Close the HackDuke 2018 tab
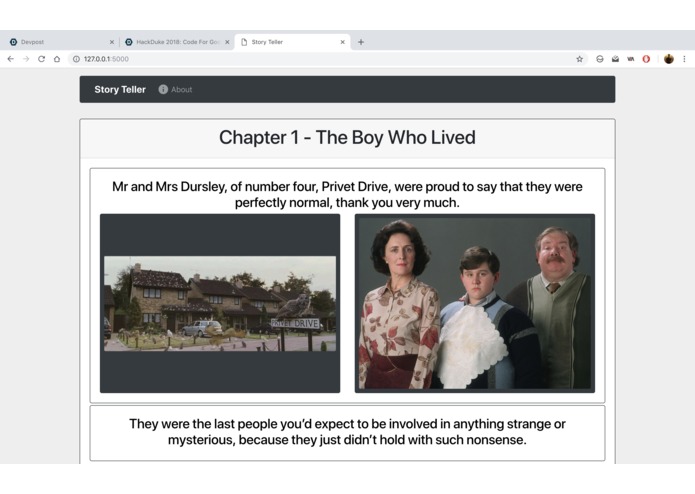 [227, 42]
